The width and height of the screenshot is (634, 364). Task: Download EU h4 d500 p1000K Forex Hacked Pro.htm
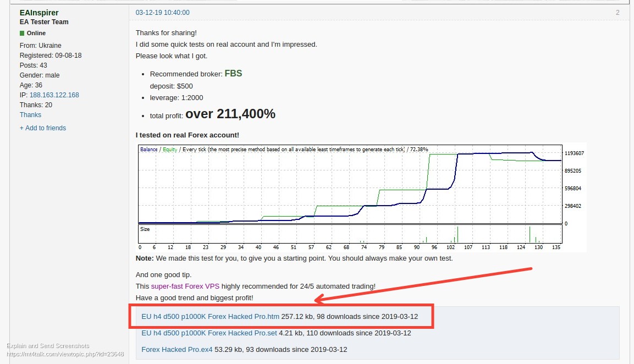click(x=210, y=317)
